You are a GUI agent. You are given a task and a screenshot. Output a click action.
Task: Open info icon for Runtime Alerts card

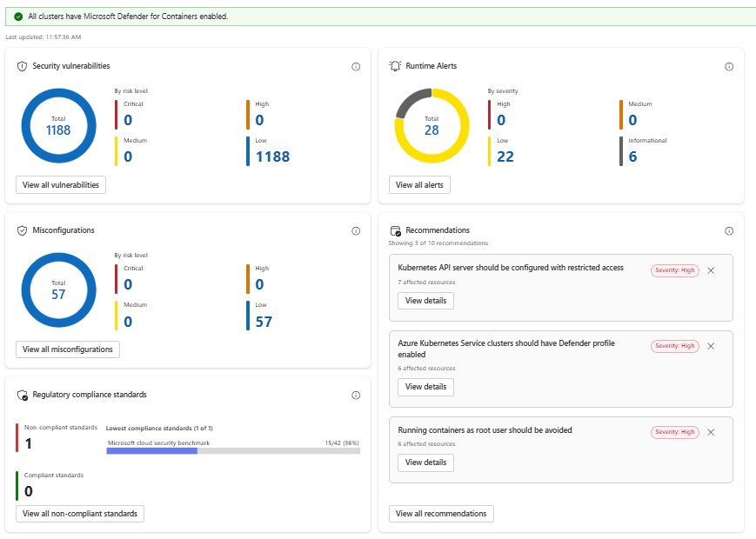pyautogui.click(x=729, y=66)
